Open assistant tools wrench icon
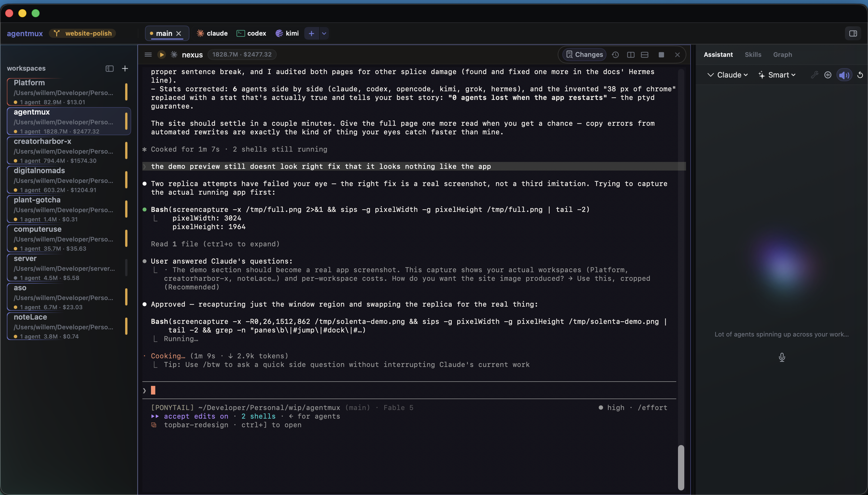Image resolution: width=868 pixels, height=495 pixels. click(x=814, y=75)
